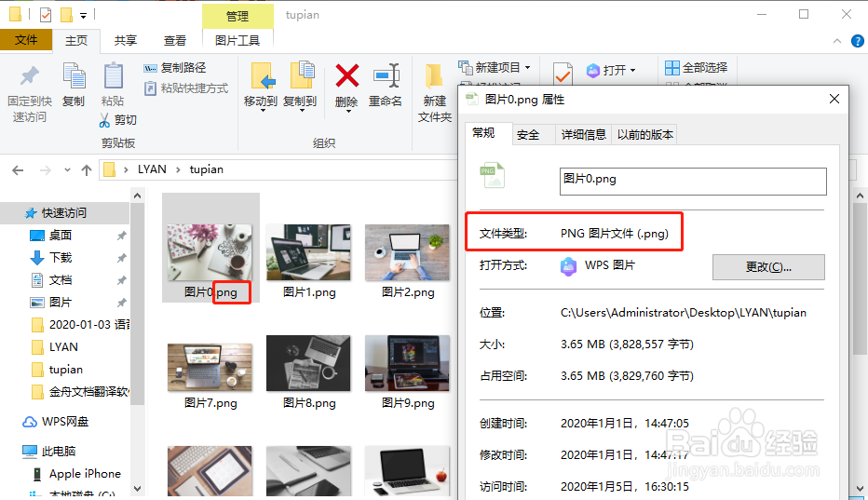
Task: Click the Copy icon in ribbon
Action: [74, 75]
